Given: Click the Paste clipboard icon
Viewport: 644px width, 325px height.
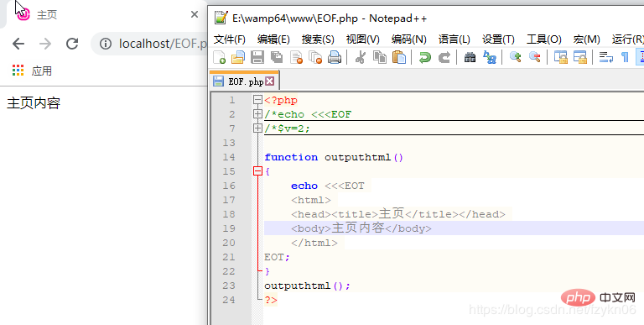Looking at the screenshot, I should pos(399,57).
